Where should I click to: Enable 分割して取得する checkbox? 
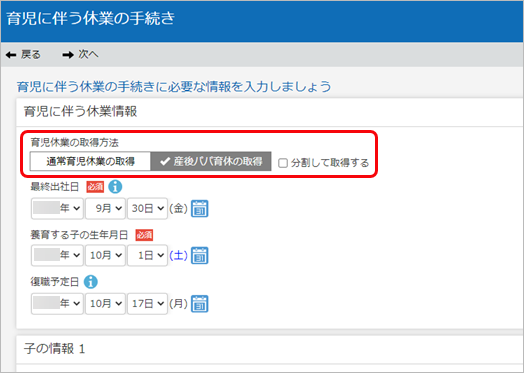coord(283,163)
